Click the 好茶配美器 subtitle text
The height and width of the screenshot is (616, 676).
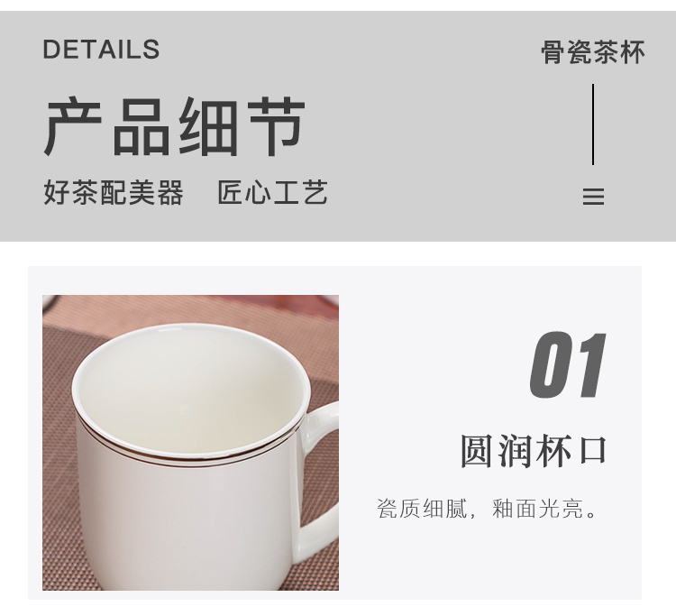click(x=114, y=192)
